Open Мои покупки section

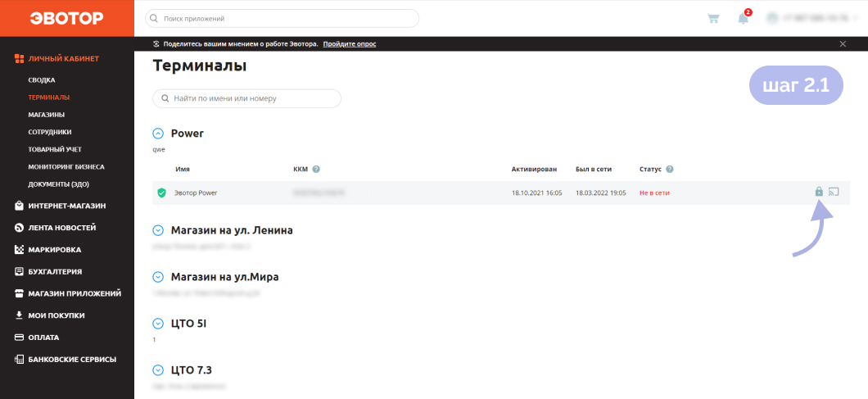click(57, 315)
